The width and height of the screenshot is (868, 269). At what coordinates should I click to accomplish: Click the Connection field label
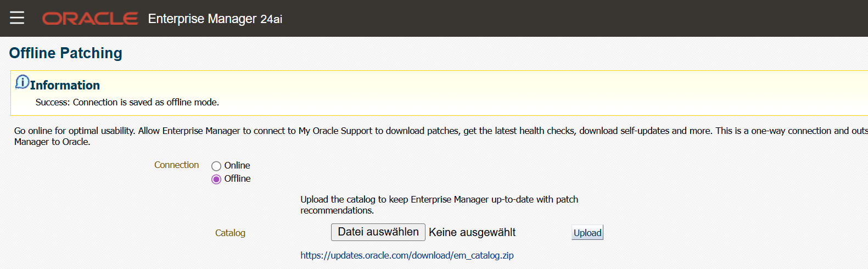click(x=176, y=165)
